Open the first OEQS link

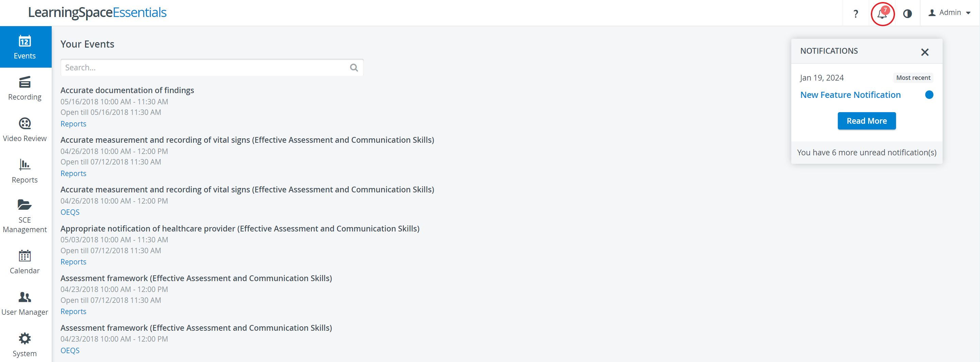70,212
